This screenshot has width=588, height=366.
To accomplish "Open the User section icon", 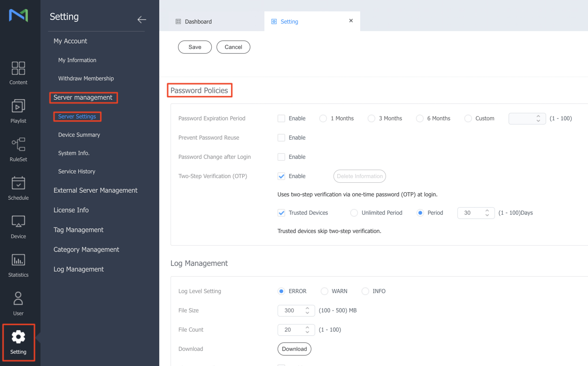I will coord(18,298).
